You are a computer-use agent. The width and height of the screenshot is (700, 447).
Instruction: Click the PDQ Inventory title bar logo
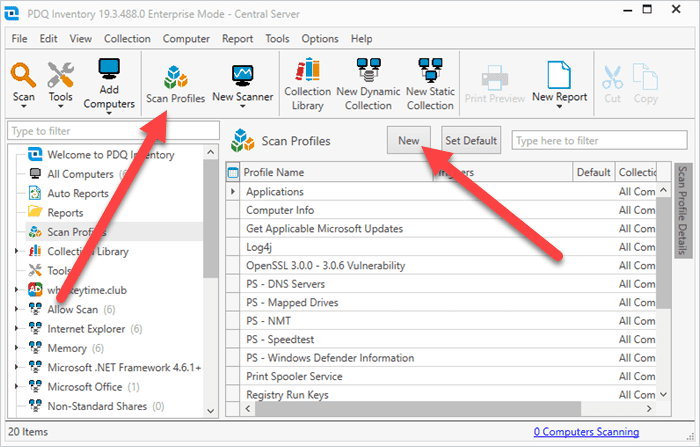pyautogui.click(x=12, y=13)
